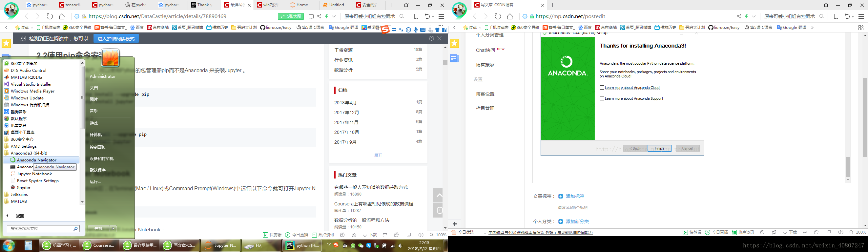
Task: Click zoom 100% in right browser status bar
Action: click(x=858, y=232)
